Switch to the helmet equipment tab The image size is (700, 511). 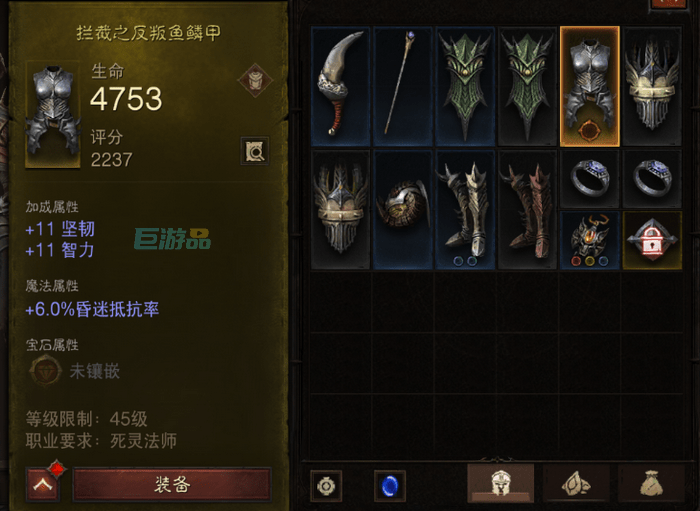(500, 483)
